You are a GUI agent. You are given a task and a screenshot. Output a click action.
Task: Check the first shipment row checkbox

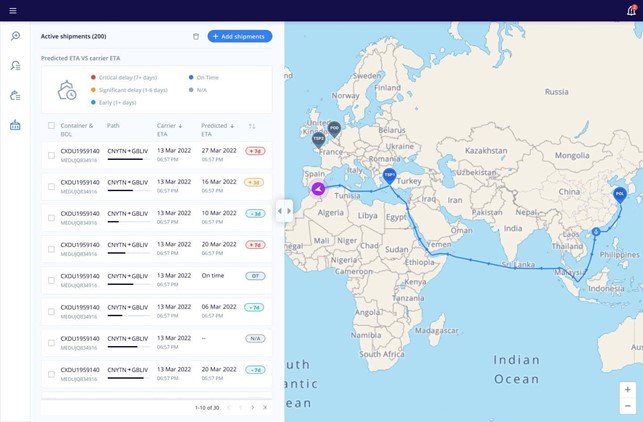coord(51,155)
